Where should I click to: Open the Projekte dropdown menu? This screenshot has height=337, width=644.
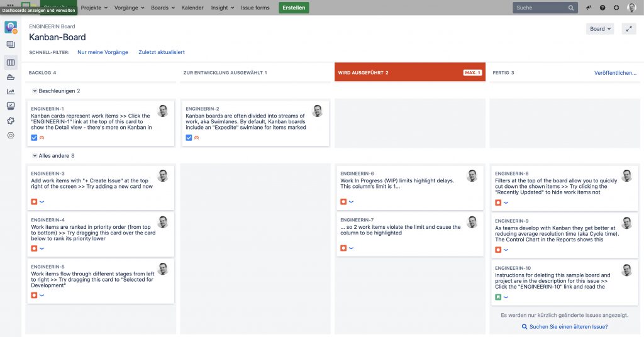(94, 8)
